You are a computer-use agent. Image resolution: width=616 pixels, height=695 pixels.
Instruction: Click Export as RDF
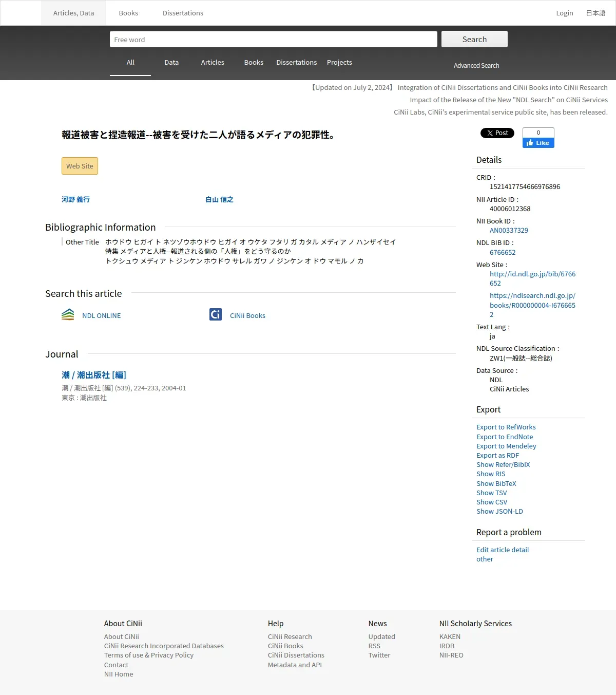497,455
